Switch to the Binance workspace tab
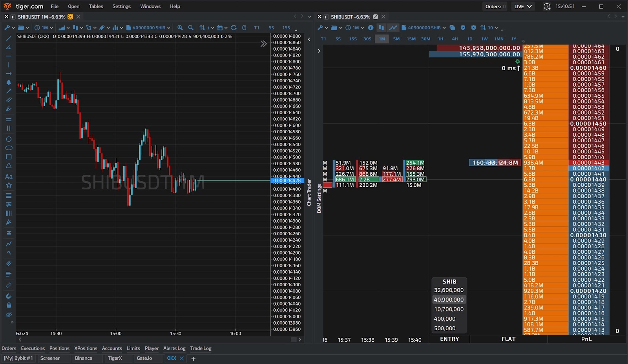The image size is (628, 364). [x=84, y=358]
